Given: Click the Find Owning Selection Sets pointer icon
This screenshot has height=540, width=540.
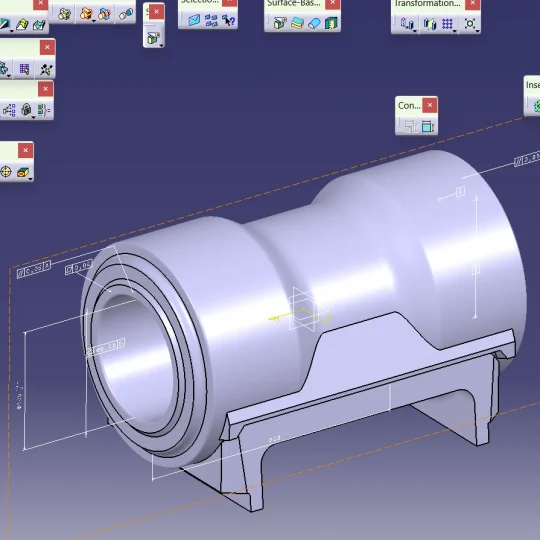Looking at the screenshot, I should tap(228, 20).
